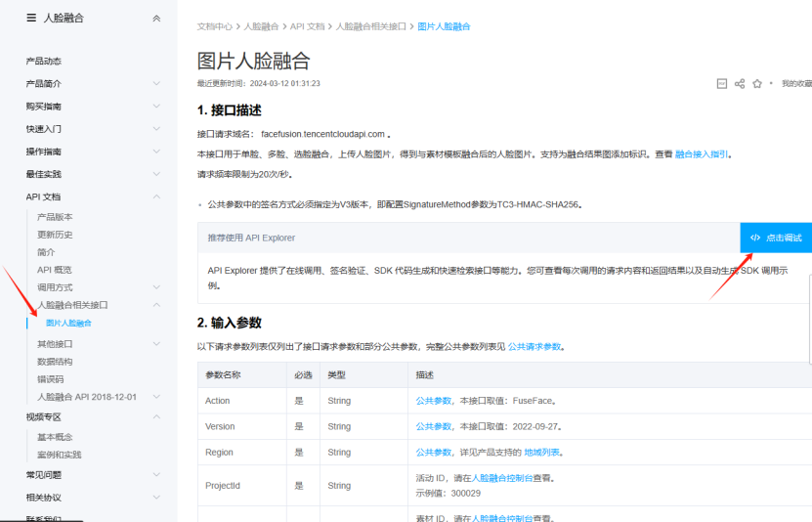Select API 概览 tree item
The height and width of the screenshot is (522, 812).
pos(55,270)
